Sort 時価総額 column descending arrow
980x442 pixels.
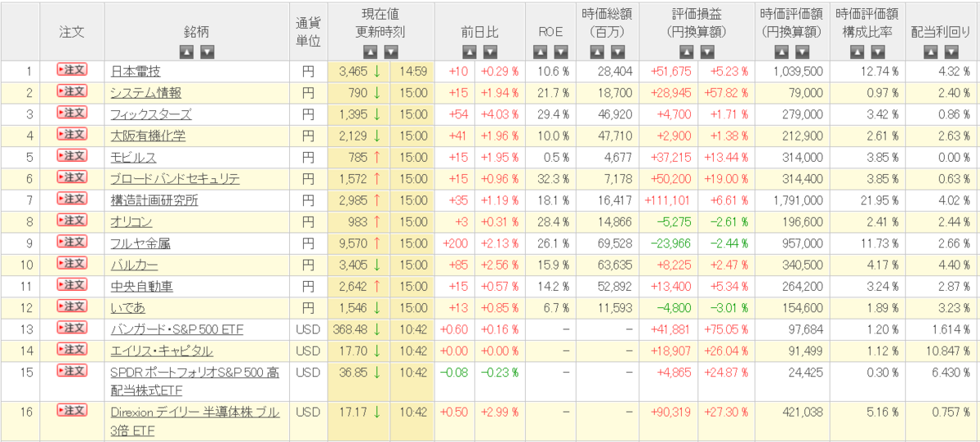coord(618,51)
